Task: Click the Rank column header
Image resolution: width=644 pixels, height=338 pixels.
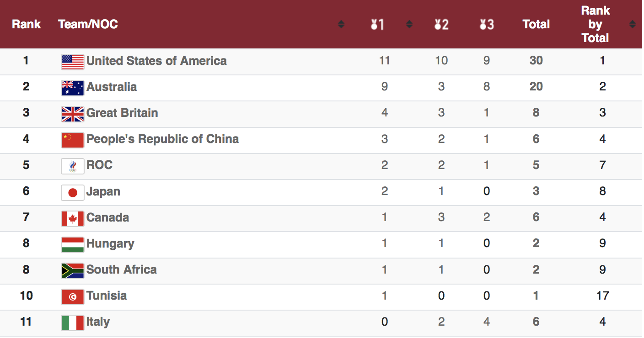Action: tap(26, 24)
